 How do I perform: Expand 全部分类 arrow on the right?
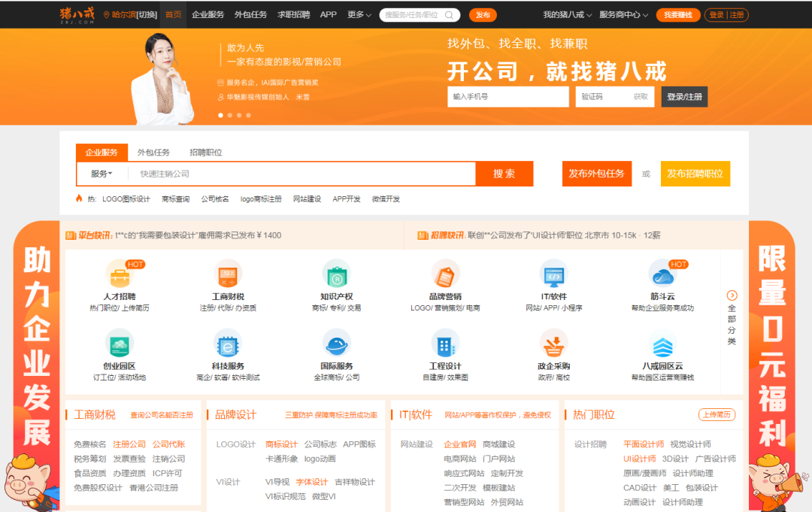pos(732,295)
